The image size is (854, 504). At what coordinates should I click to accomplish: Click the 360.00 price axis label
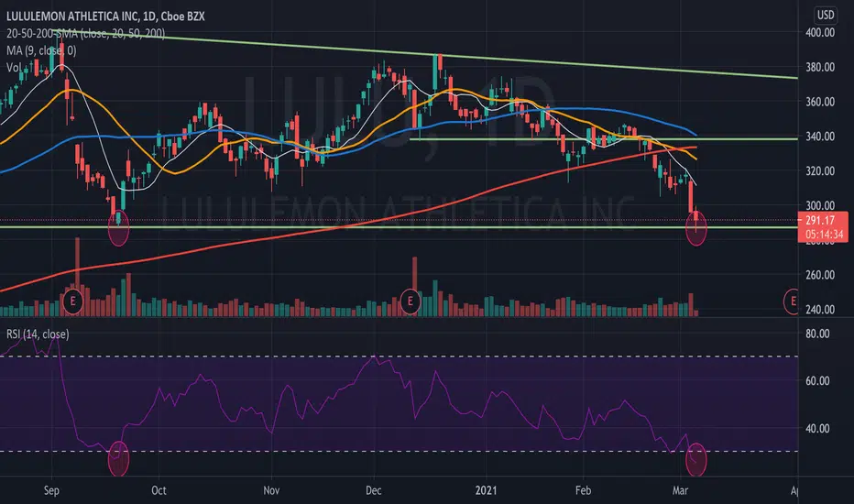coord(820,102)
